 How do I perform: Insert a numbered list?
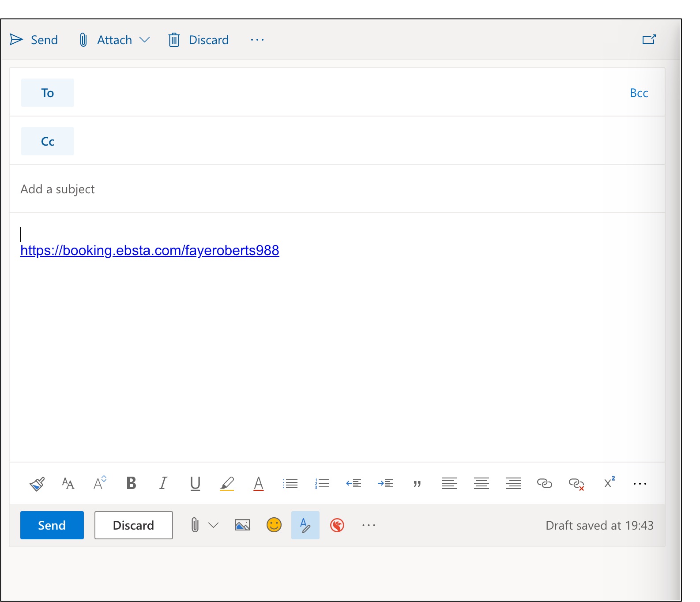322,484
